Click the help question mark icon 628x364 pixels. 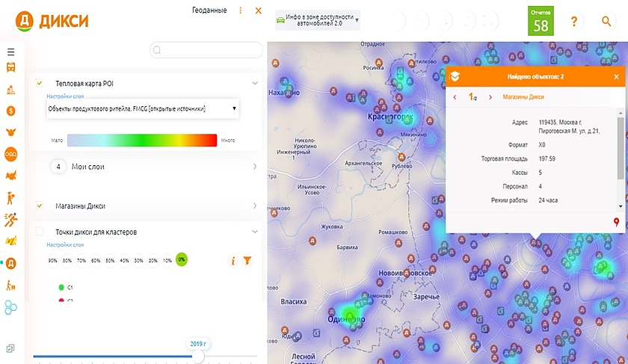click(574, 22)
